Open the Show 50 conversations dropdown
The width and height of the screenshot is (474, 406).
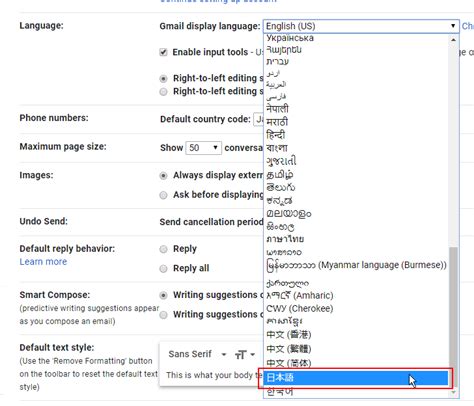(x=203, y=148)
